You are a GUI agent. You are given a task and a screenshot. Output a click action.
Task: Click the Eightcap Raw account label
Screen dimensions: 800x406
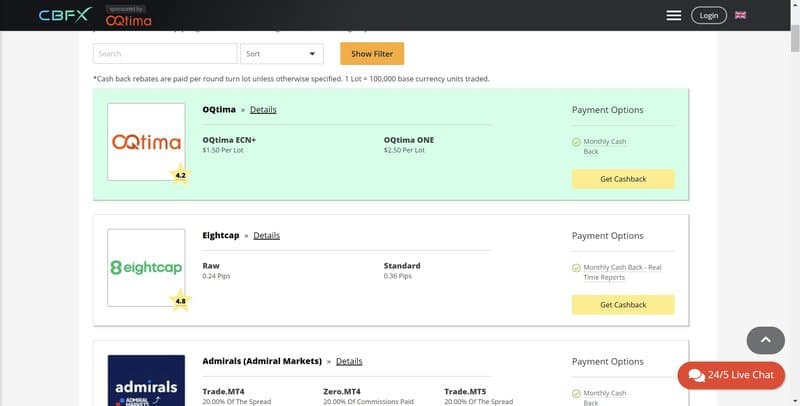coord(211,266)
